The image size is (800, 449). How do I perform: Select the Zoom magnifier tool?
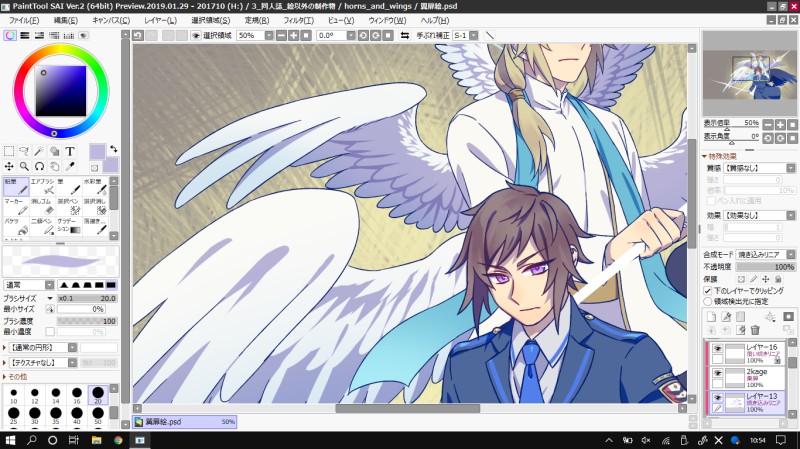(x=24, y=166)
